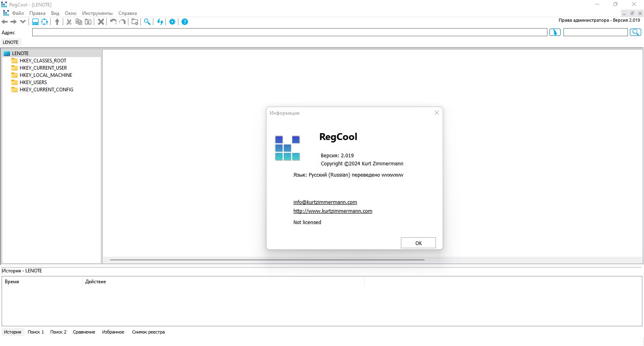Click the quick search magnifier button

point(636,33)
